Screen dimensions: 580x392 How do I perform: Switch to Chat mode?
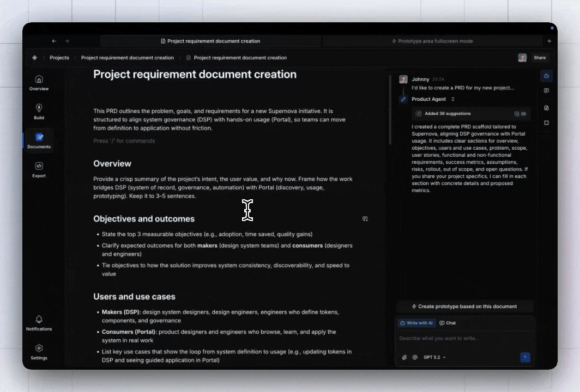(x=448, y=323)
